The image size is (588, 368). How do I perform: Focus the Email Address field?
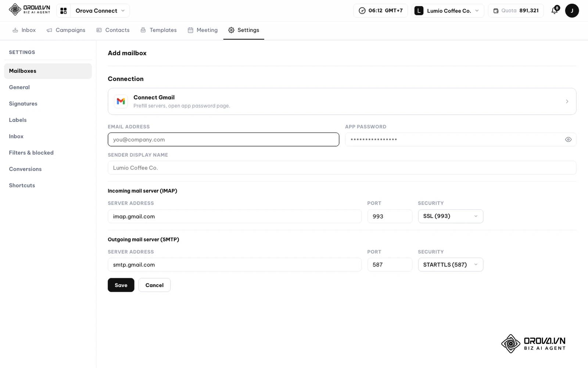(223, 139)
